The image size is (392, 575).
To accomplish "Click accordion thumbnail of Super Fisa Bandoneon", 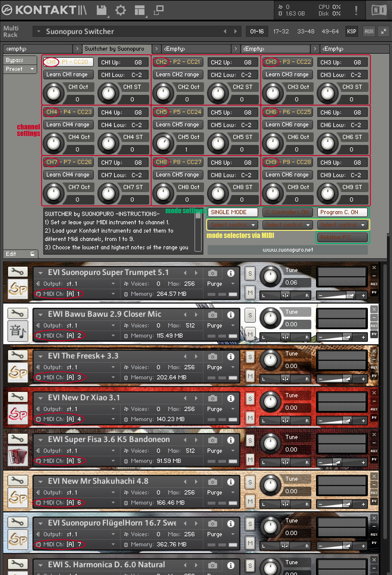I will point(18,456).
